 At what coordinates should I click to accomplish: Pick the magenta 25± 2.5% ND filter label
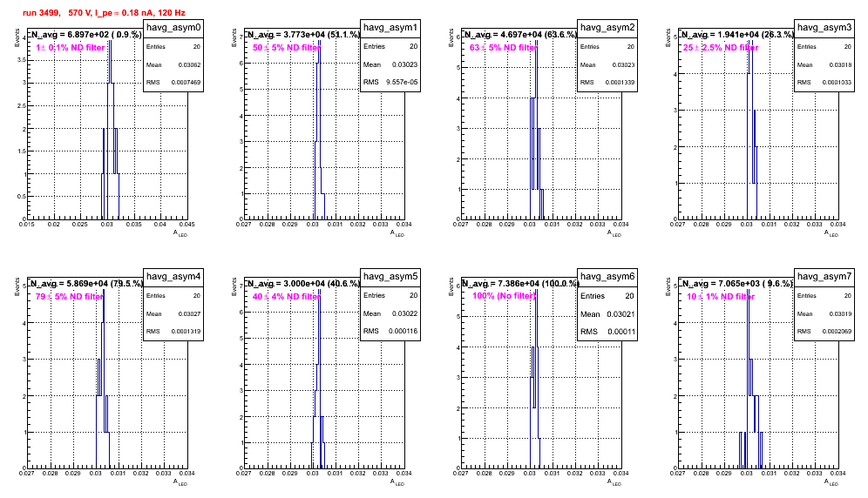721,48
